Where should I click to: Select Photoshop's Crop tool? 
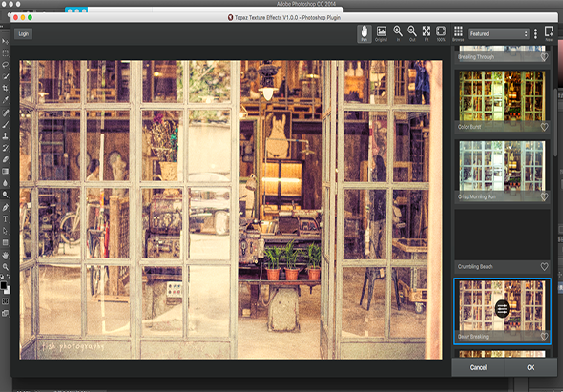pos(6,89)
